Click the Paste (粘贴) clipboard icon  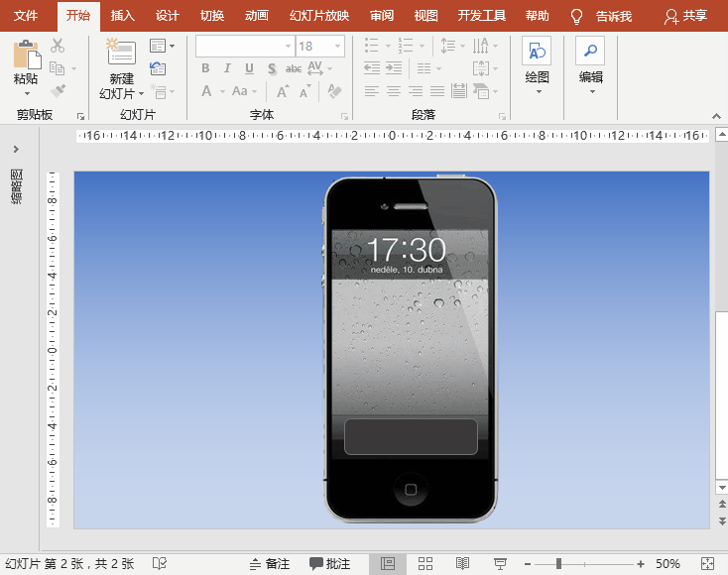pos(26,55)
